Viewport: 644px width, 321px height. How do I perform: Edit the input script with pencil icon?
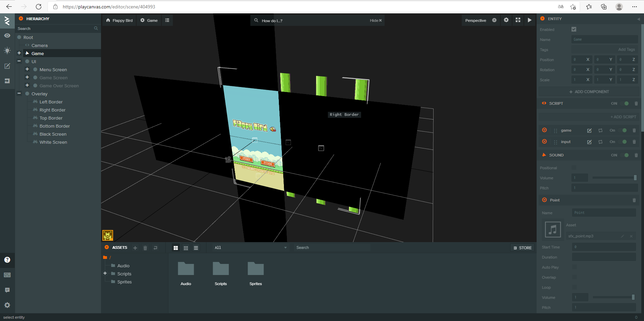(x=589, y=142)
